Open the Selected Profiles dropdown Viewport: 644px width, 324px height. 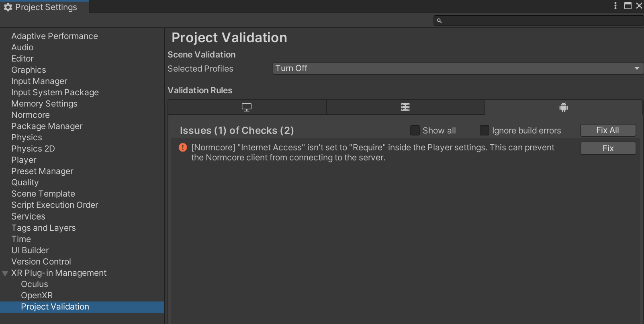pyautogui.click(x=458, y=68)
